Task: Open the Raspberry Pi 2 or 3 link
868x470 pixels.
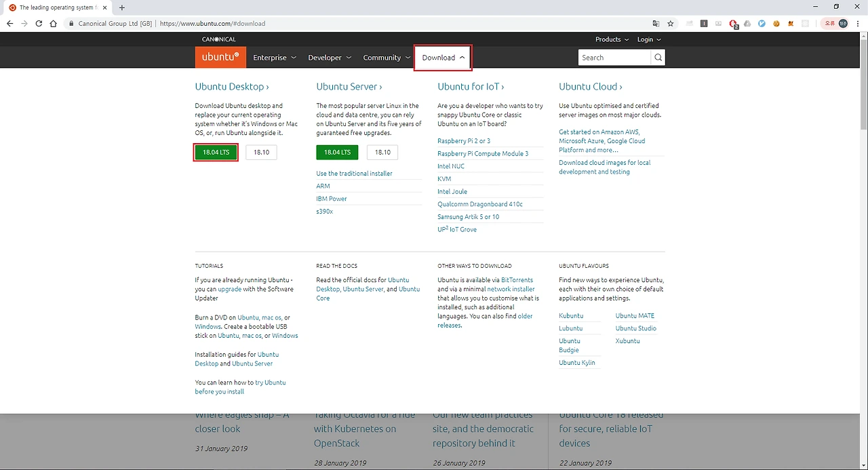Action: (464, 141)
